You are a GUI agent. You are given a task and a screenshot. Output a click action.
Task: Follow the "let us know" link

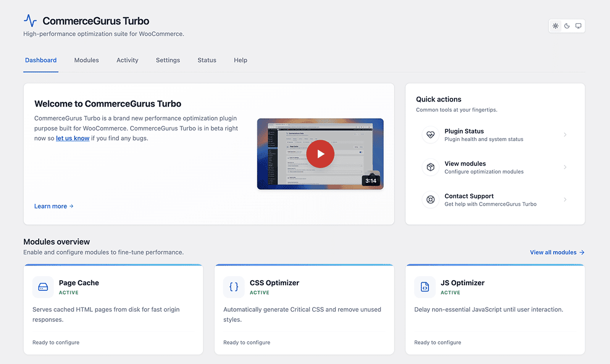point(73,138)
